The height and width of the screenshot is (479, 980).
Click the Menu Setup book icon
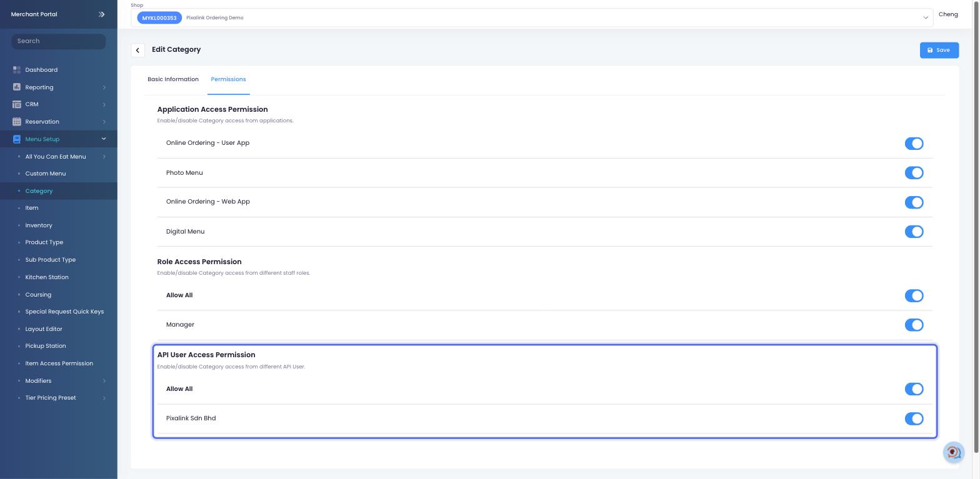coord(17,139)
